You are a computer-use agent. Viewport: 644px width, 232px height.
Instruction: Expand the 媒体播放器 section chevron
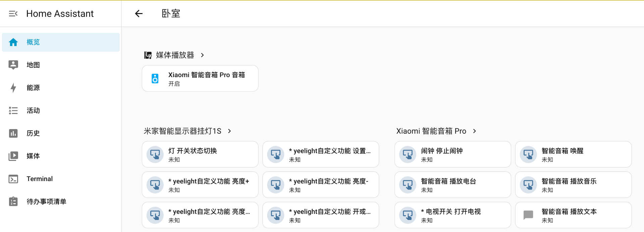click(x=202, y=55)
